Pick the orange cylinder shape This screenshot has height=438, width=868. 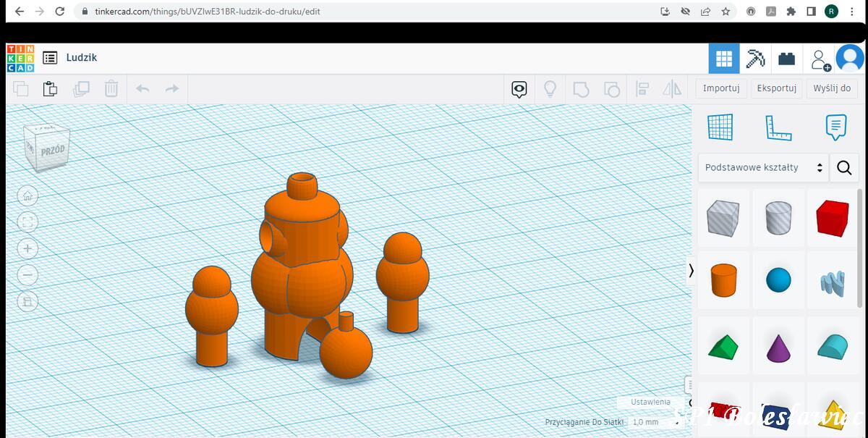723,280
